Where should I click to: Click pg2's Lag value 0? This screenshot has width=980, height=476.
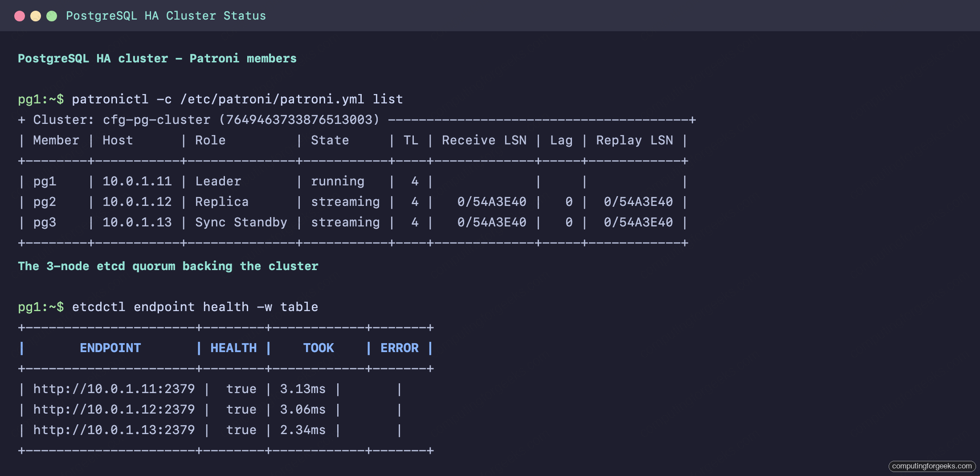tap(569, 202)
